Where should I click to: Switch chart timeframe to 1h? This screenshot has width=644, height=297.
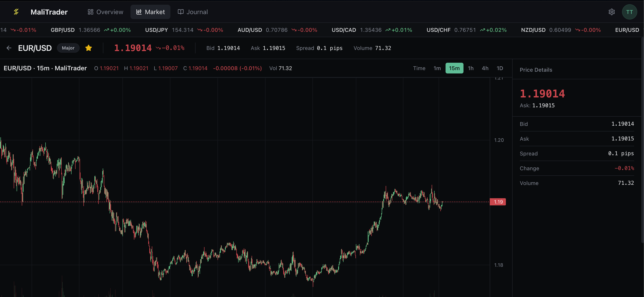point(471,68)
